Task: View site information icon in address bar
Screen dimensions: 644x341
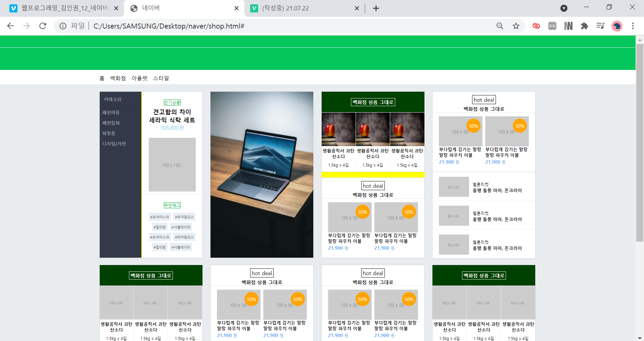Action: (63, 26)
